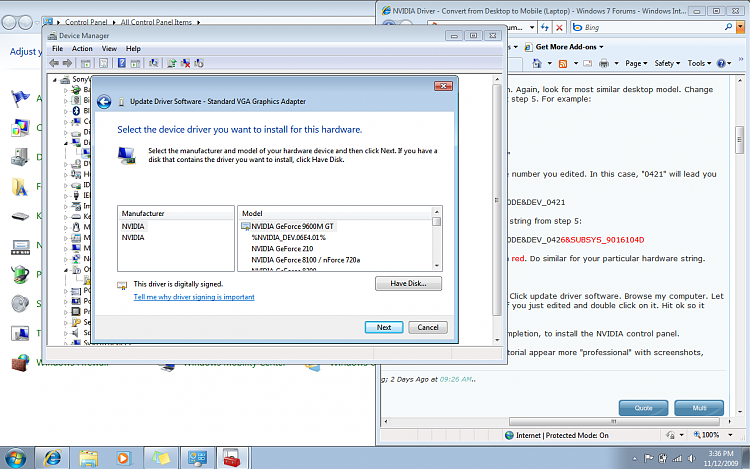Go back in the Update Driver Software wizard
750x469 pixels.
coord(104,101)
